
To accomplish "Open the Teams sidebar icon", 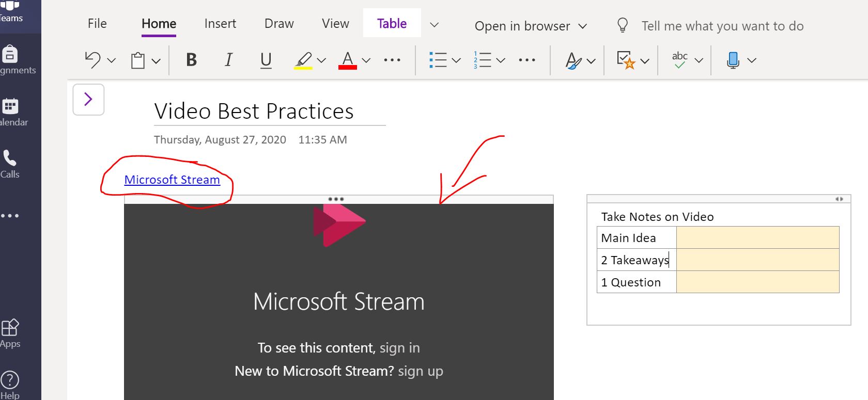I will click(x=10, y=11).
